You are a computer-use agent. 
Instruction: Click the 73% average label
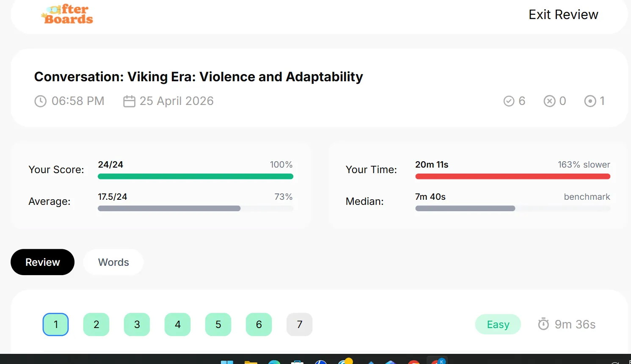pyautogui.click(x=284, y=197)
